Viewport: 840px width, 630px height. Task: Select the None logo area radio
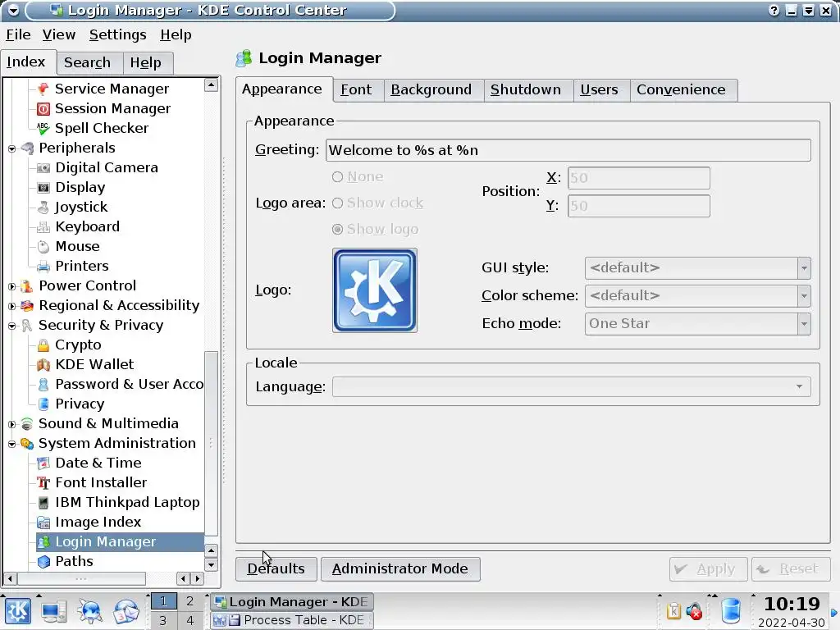pos(337,177)
